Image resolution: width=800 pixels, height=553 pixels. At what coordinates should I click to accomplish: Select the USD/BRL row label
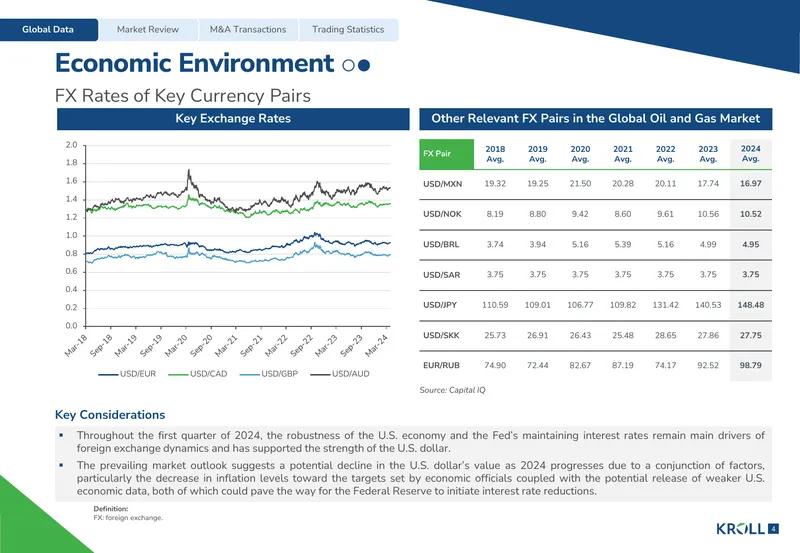click(441, 245)
